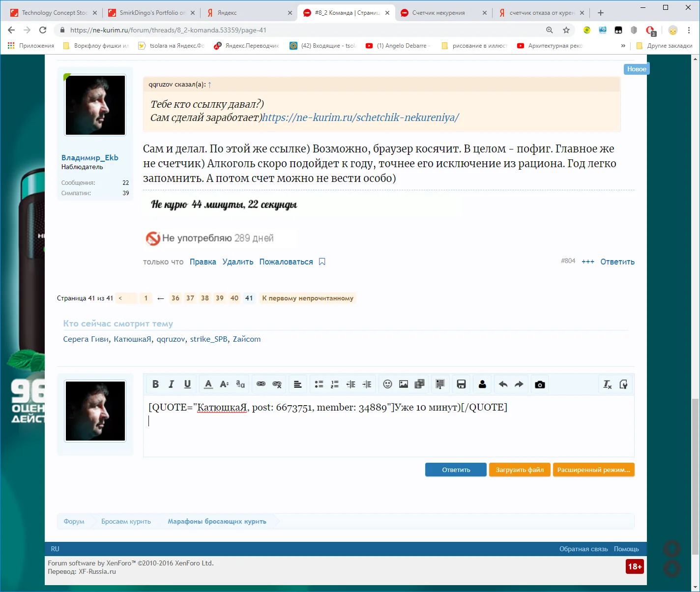Open Расширенный режим editor mode
700x592 pixels.
click(x=594, y=470)
